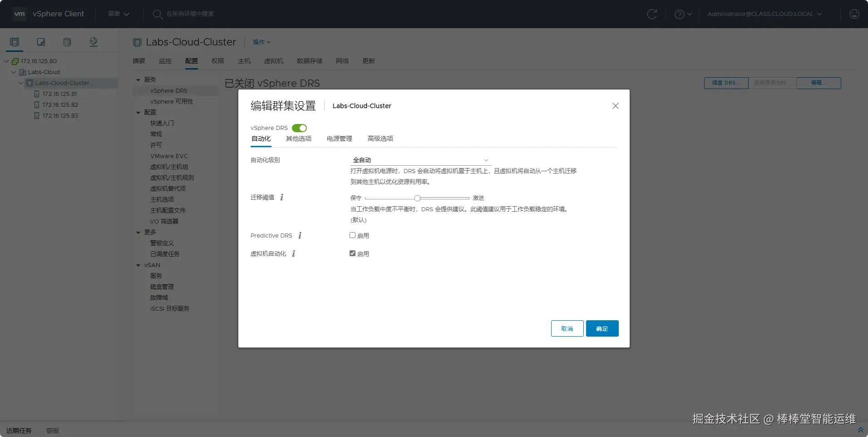Switch to the 电源管理 tab
The image size is (868, 437).
340,139
